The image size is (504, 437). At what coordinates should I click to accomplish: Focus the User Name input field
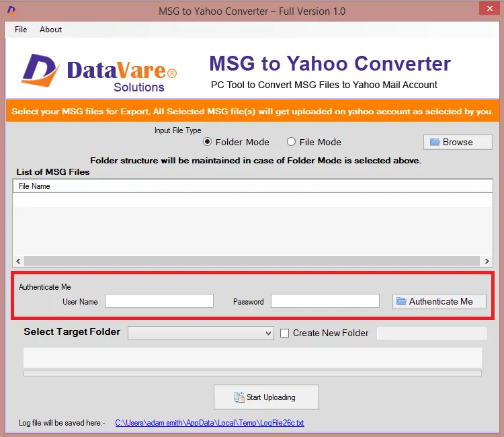coord(159,301)
